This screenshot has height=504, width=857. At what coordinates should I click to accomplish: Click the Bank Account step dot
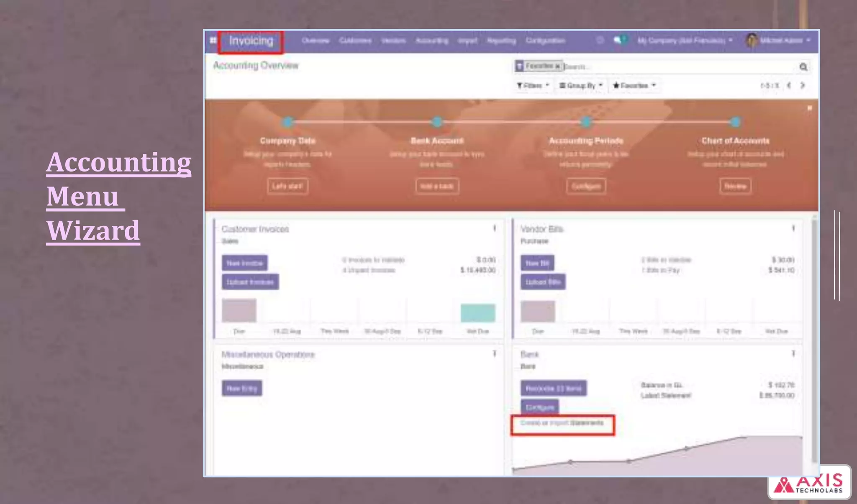(x=437, y=122)
